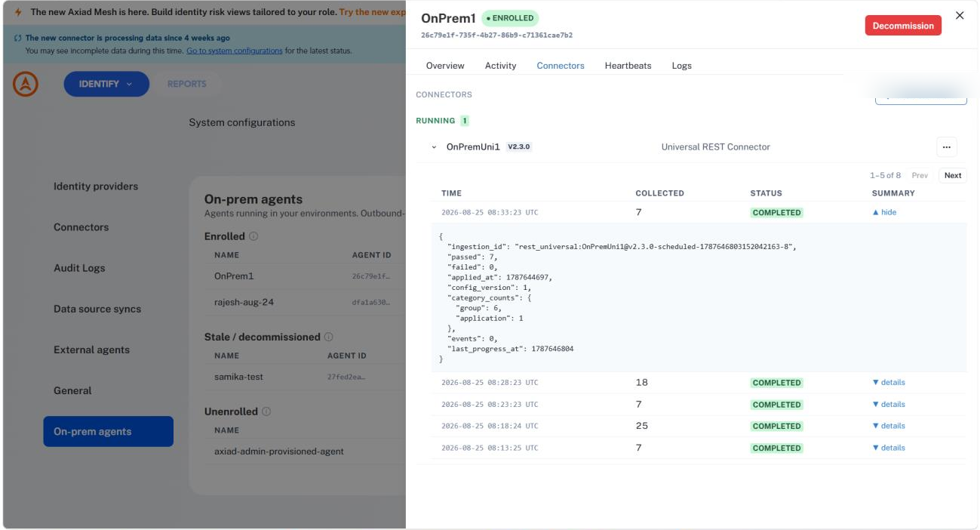Open Audit Logs in the sidebar
This screenshot has width=980, height=530.
pos(79,268)
